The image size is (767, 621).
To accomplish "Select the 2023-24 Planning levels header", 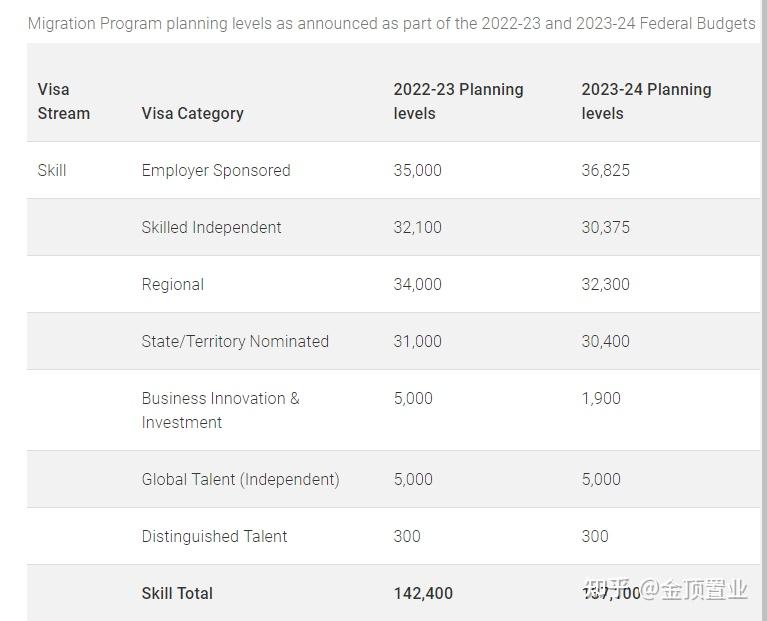I will [646, 101].
